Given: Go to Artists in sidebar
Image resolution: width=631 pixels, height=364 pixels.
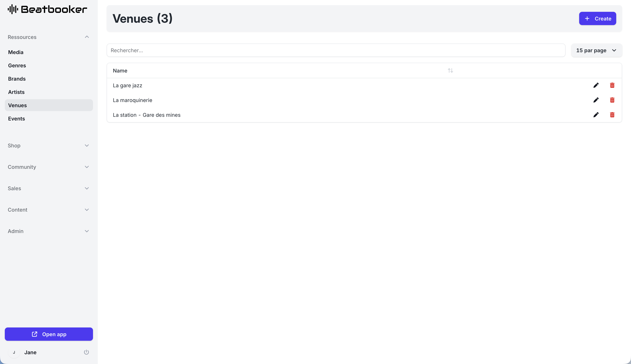Looking at the screenshot, I should tap(16, 92).
